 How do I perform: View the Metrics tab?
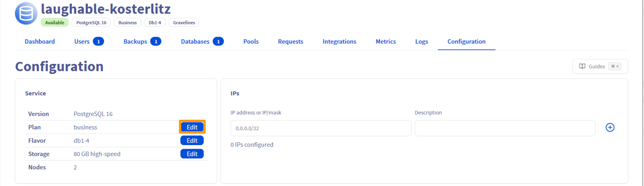tap(385, 41)
